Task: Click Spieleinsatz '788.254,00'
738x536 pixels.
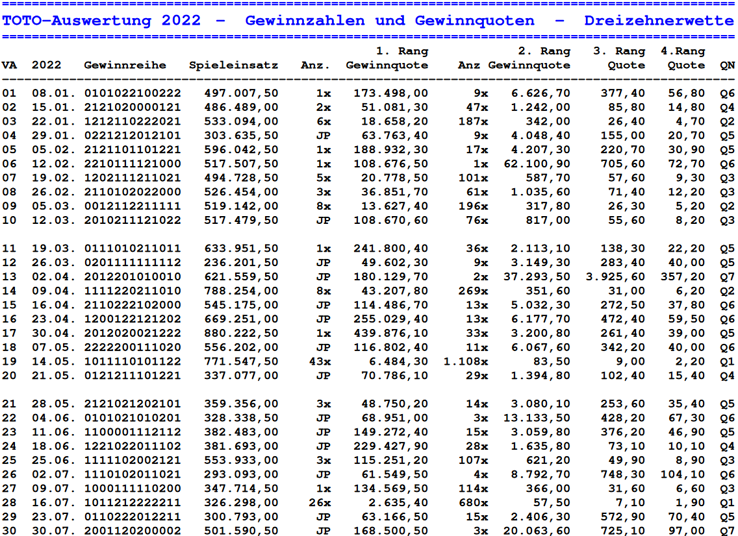Action: coord(241,291)
